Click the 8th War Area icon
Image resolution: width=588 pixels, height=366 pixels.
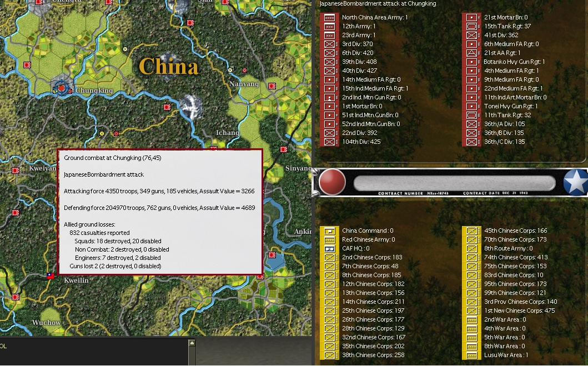(471, 346)
